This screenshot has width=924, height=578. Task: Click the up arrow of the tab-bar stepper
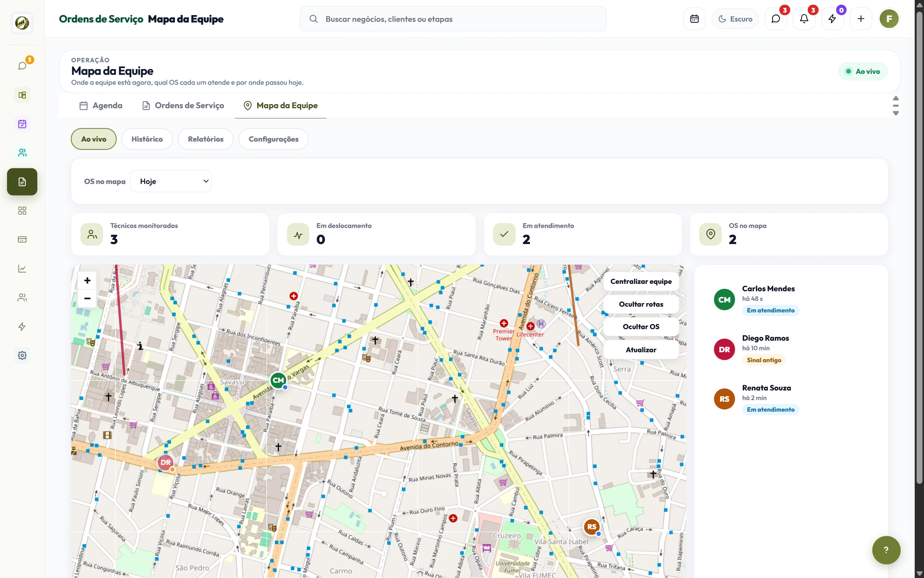pyautogui.click(x=896, y=98)
